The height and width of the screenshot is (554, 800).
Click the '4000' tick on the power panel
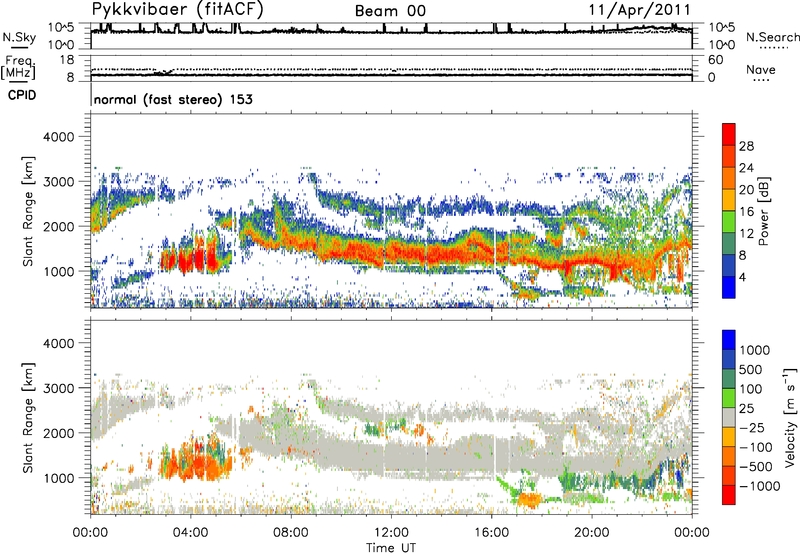coord(58,137)
